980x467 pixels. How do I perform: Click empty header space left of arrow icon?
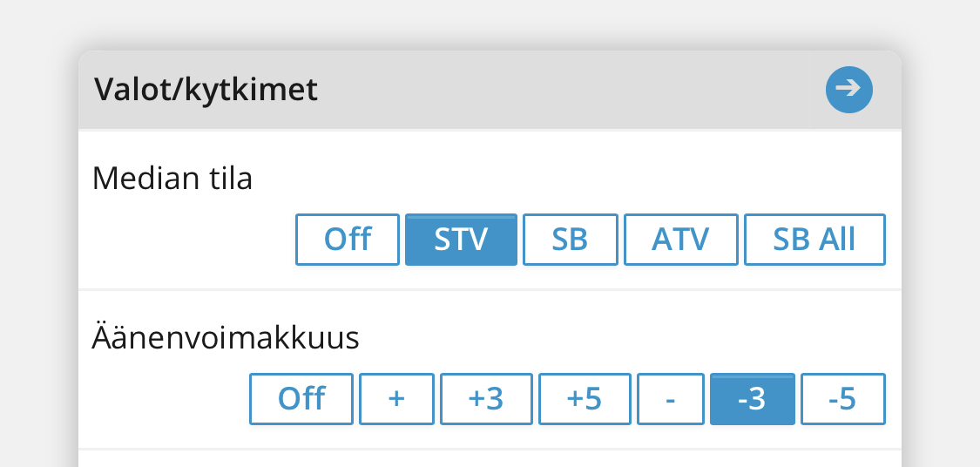566,90
